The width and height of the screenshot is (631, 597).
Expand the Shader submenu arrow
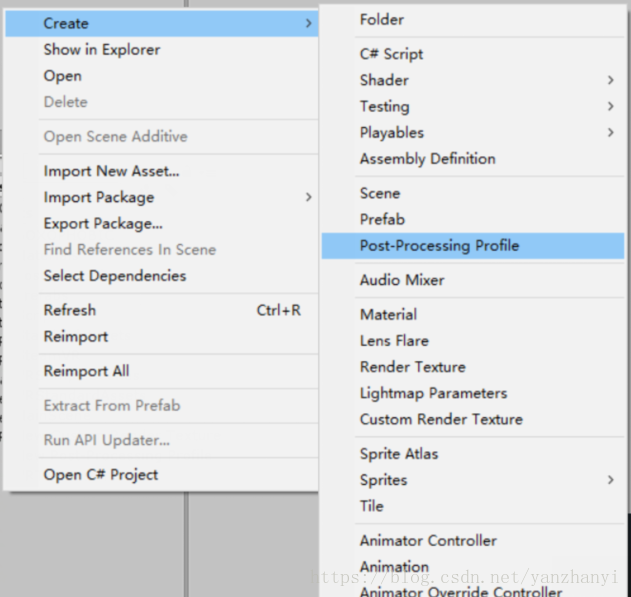pos(611,80)
